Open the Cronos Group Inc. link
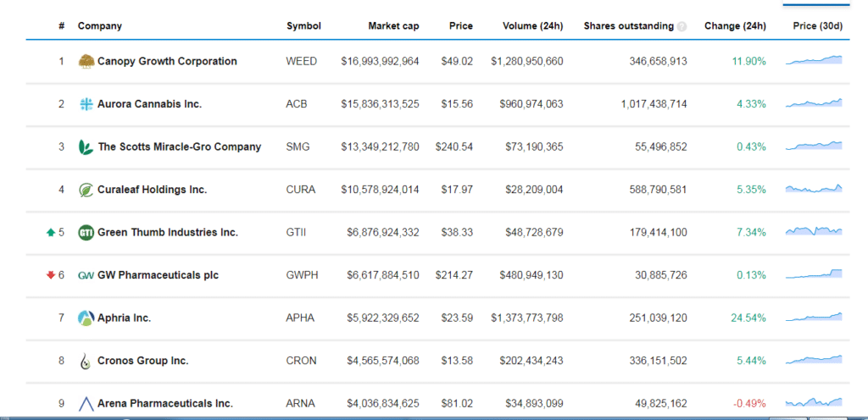The image size is (868, 420). point(142,361)
